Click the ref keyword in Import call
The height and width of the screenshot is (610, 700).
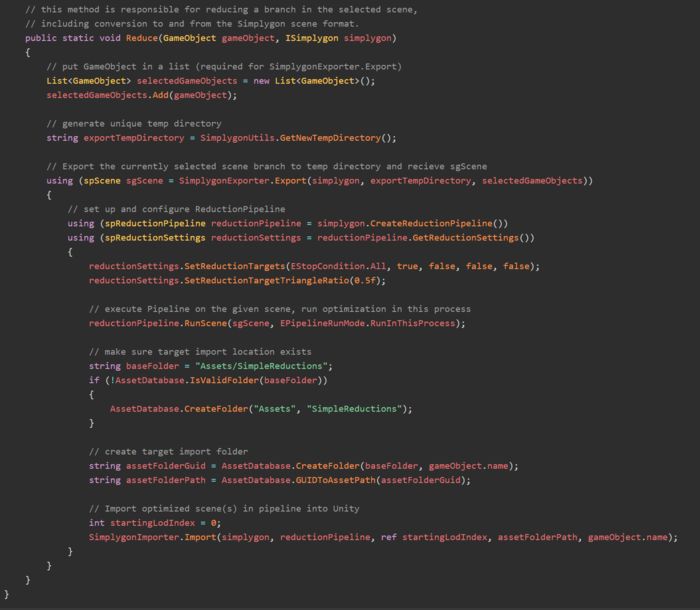point(389,537)
